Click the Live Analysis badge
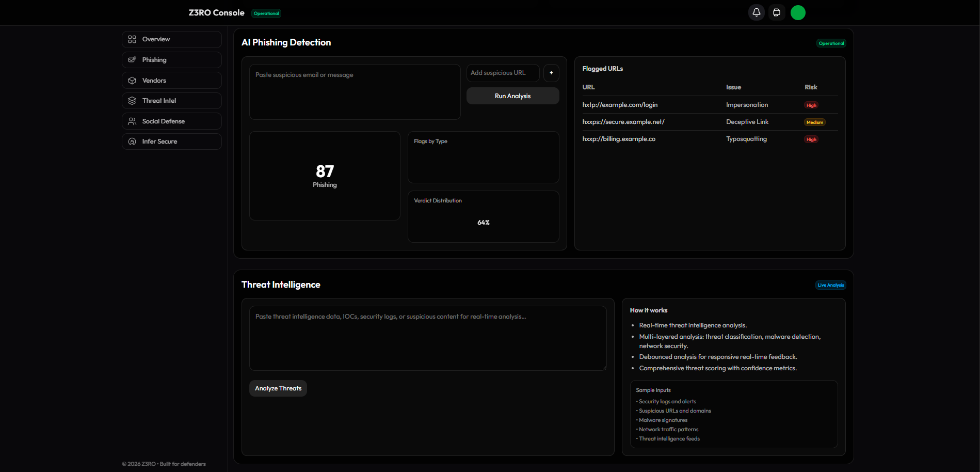980x472 pixels. [x=830, y=285]
